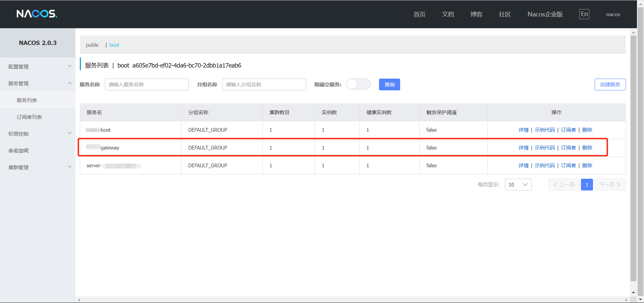Go to 首页 in top navigation
The image size is (644, 303).
(x=419, y=14)
